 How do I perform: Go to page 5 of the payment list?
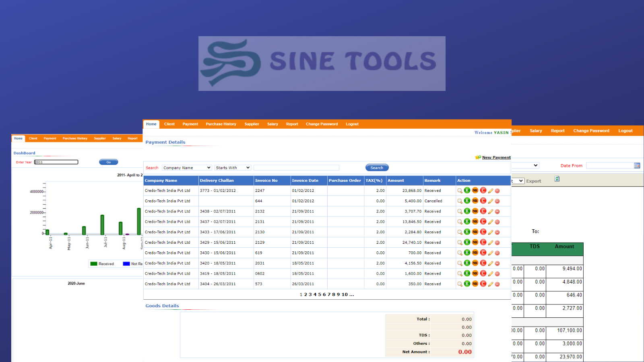[320, 295]
